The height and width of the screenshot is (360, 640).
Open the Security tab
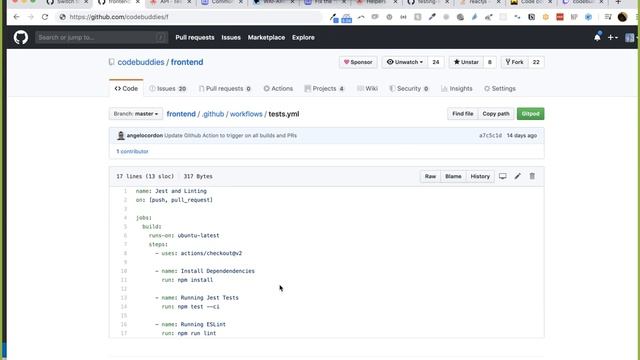409,89
